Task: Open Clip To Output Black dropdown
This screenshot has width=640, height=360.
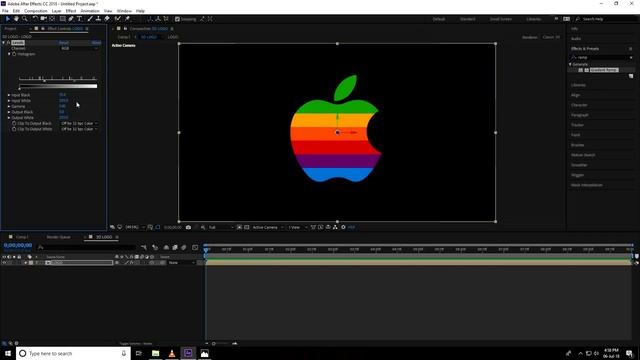Action: pos(79,123)
